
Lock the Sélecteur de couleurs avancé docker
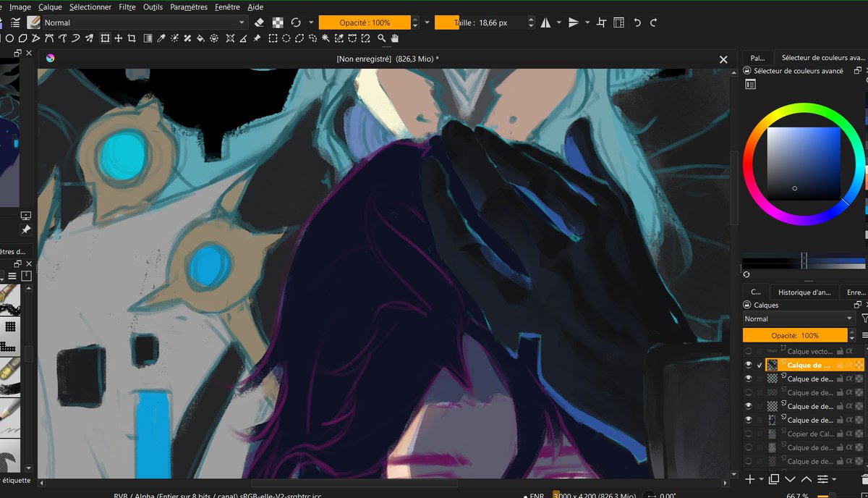(746, 71)
